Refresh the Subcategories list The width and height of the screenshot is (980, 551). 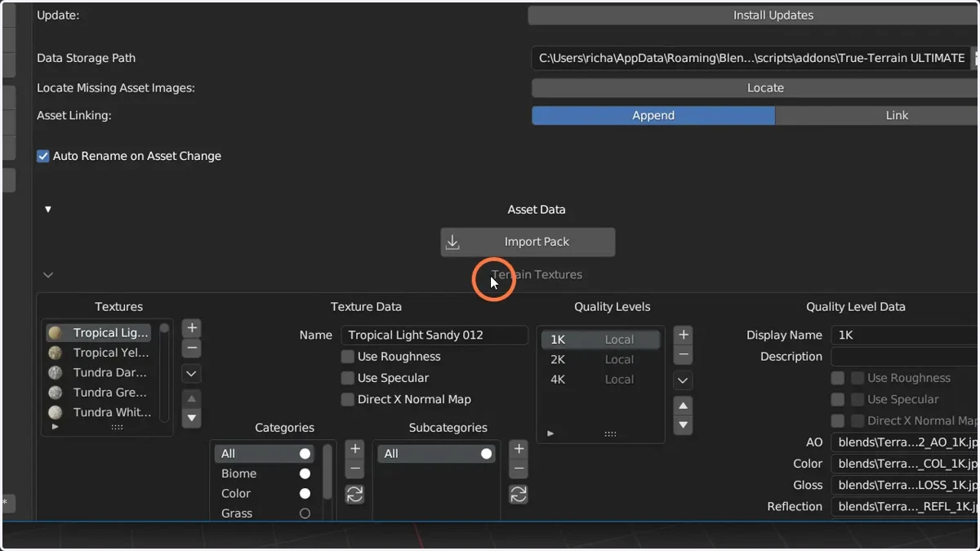(x=519, y=494)
